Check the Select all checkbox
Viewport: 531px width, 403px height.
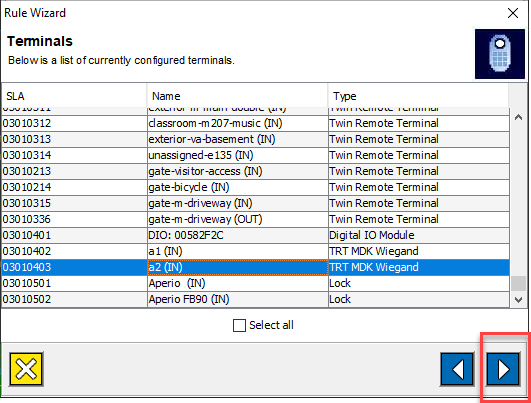239,325
